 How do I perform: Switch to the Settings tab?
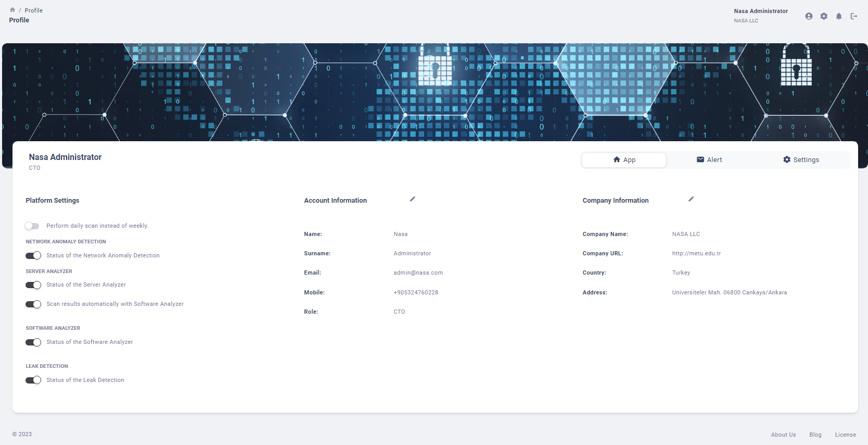[801, 160]
